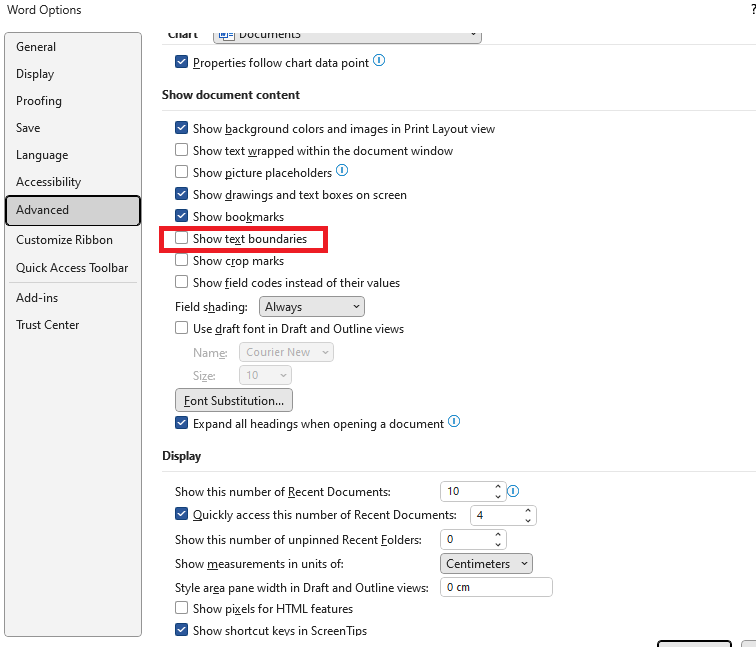Click the Font Substitution button
The image size is (756, 647).
(234, 400)
